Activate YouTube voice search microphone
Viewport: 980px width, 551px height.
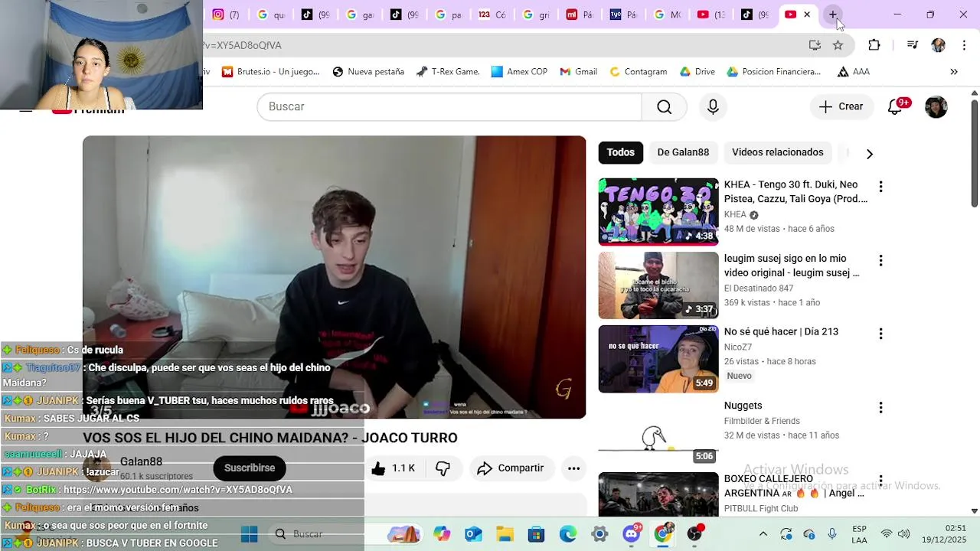(x=713, y=106)
